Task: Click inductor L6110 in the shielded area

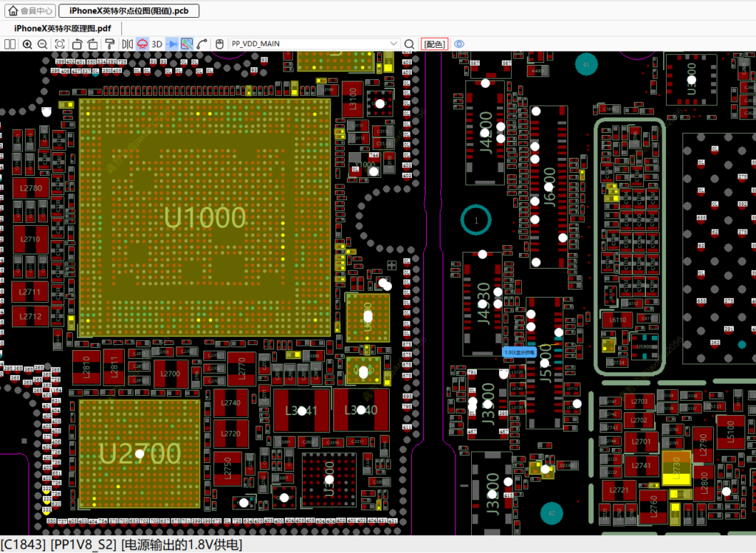Action: click(618, 320)
